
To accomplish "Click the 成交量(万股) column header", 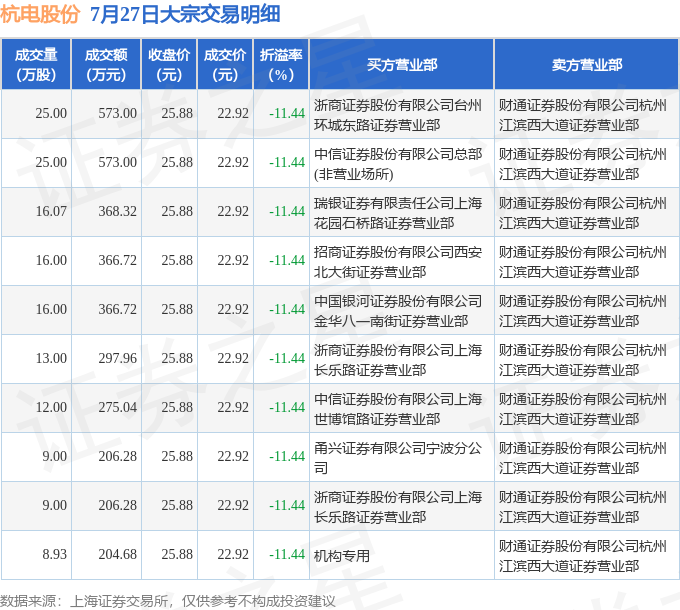I will (x=36, y=64).
